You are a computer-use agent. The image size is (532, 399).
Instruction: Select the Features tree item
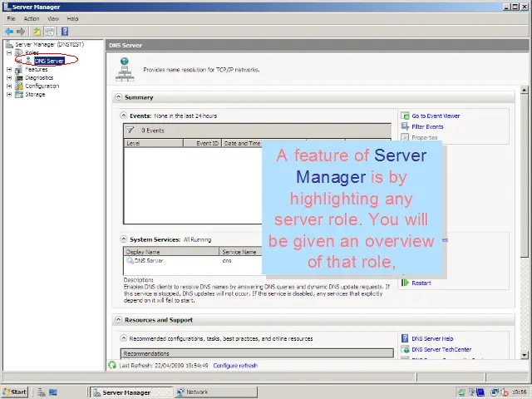(x=37, y=69)
